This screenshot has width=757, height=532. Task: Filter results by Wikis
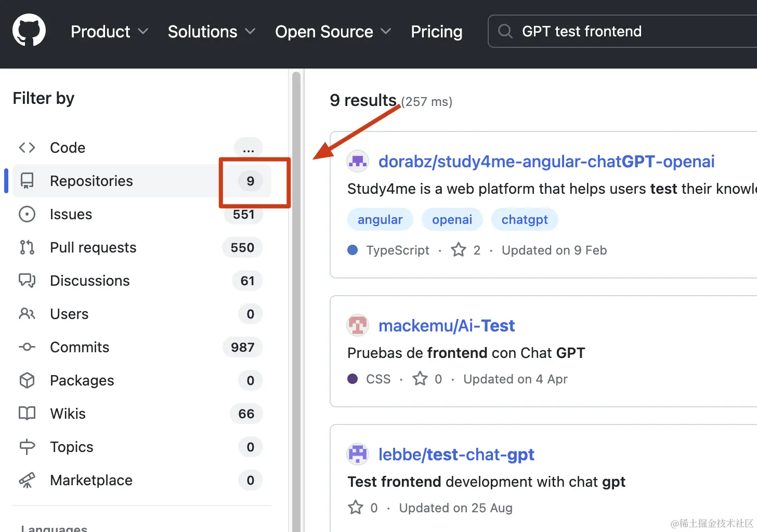coord(142,414)
